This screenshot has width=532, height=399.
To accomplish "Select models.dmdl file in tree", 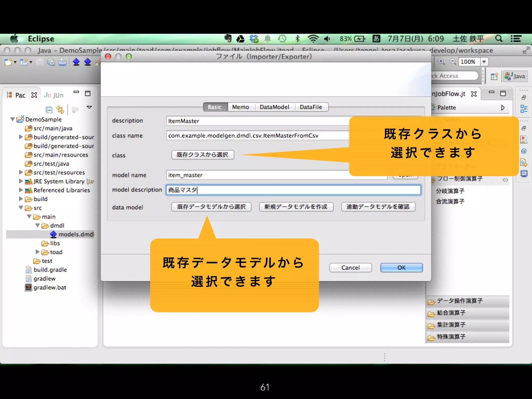I will pyautogui.click(x=76, y=234).
